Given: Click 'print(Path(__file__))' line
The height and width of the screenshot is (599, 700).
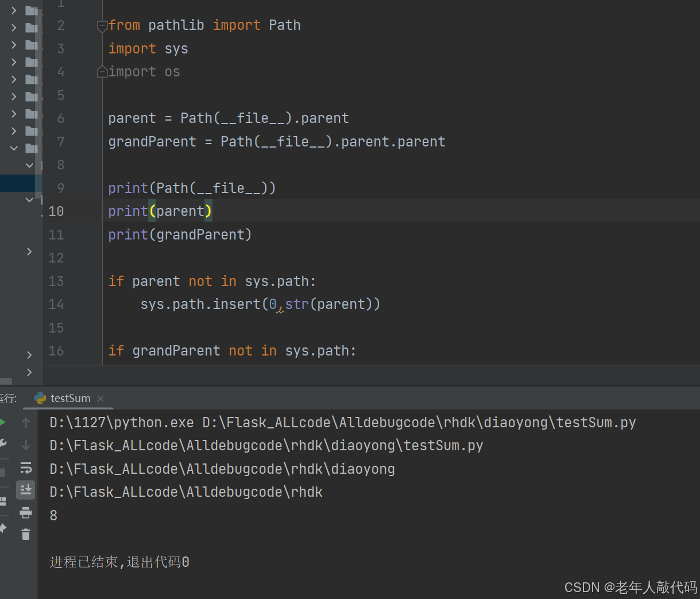Looking at the screenshot, I should pos(192,188).
